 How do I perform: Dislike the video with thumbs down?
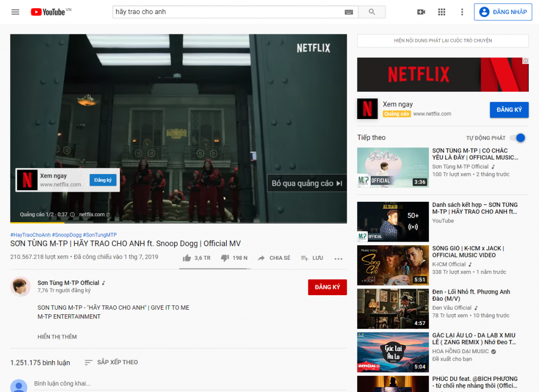tap(225, 258)
